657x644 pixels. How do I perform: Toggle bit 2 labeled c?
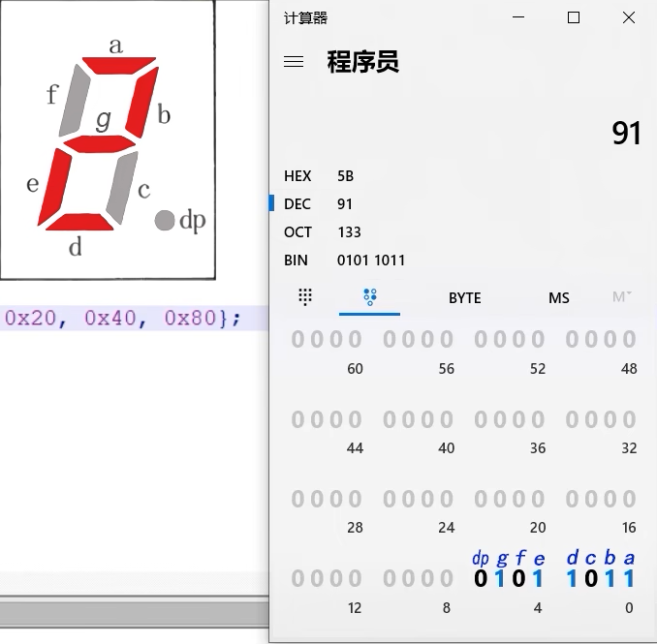tap(591, 579)
